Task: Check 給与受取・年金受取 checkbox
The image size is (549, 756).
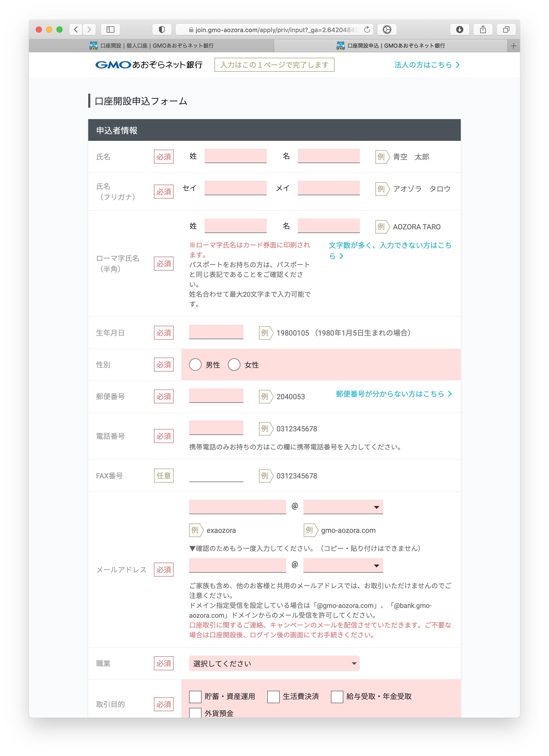Action: (x=337, y=697)
